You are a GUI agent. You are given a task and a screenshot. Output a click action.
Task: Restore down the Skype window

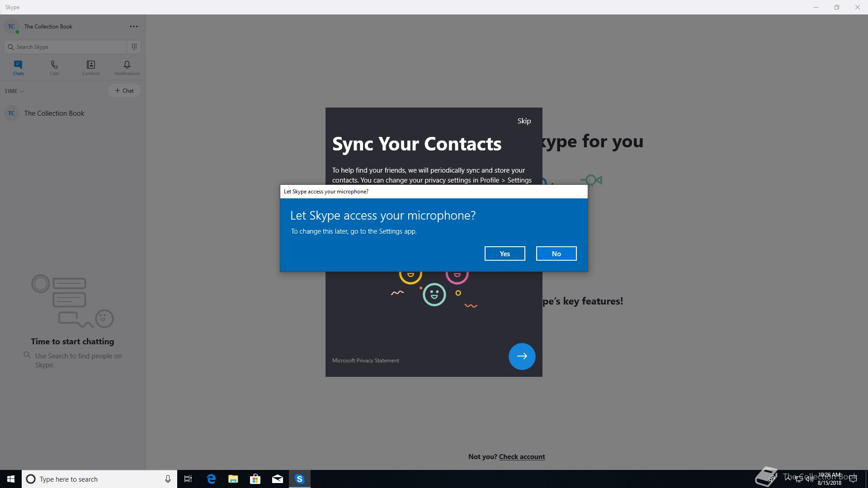pyautogui.click(x=837, y=7)
